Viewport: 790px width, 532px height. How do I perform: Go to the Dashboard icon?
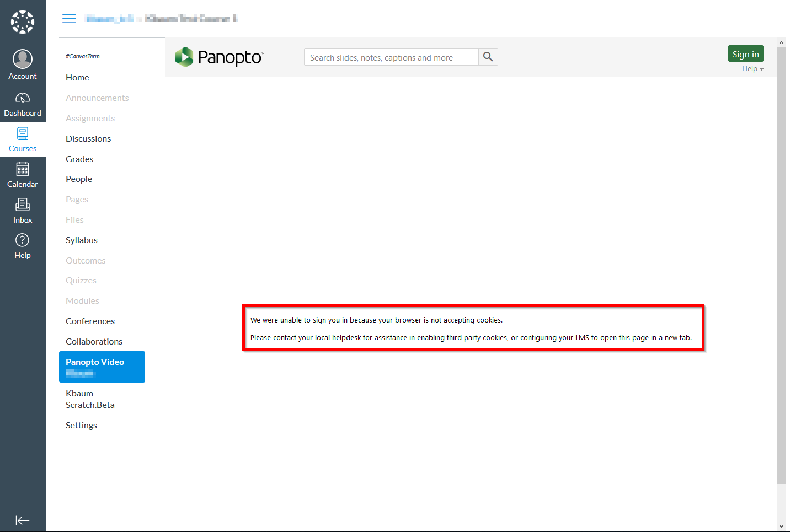coord(23,98)
